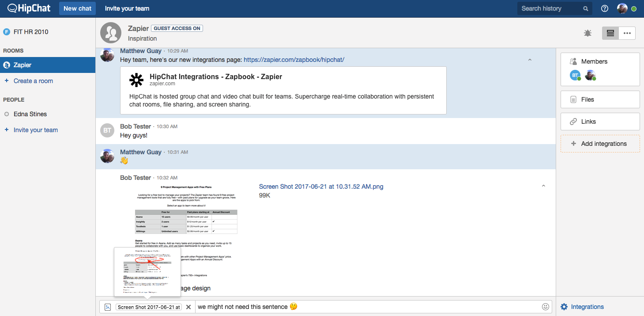Click Add integrations
This screenshot has height=316, width=644.
(600, 144)
